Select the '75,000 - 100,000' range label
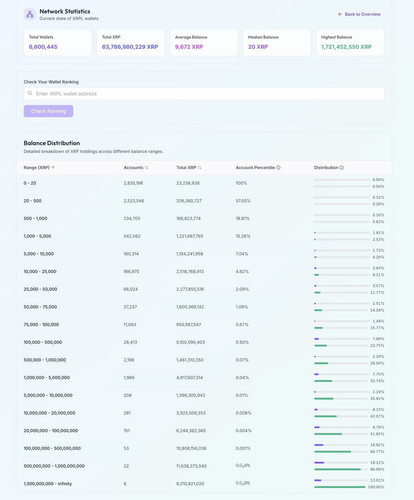The image size is (414, 500). [41, 324]
